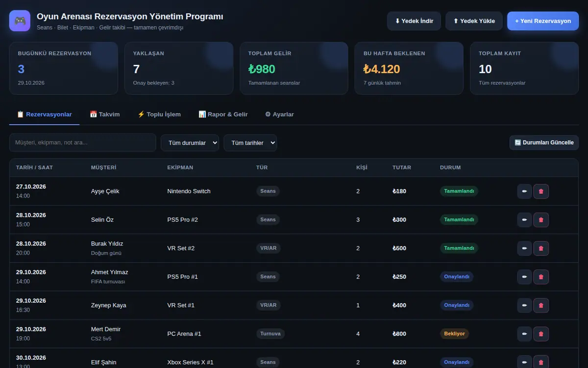Click the Turnuva type tag
Screen dimensions: 588x368
coord(270,334)
